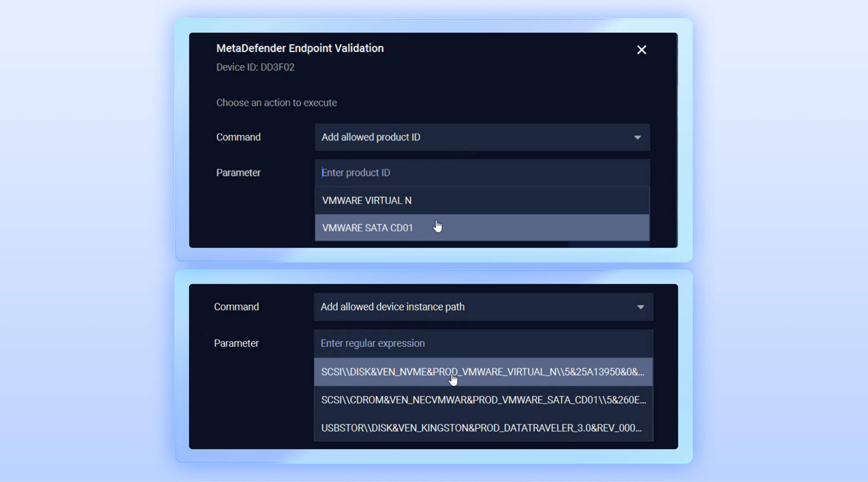Click the 'Device ID: DD3F02' text
The image size is (868, 482).
255,67
